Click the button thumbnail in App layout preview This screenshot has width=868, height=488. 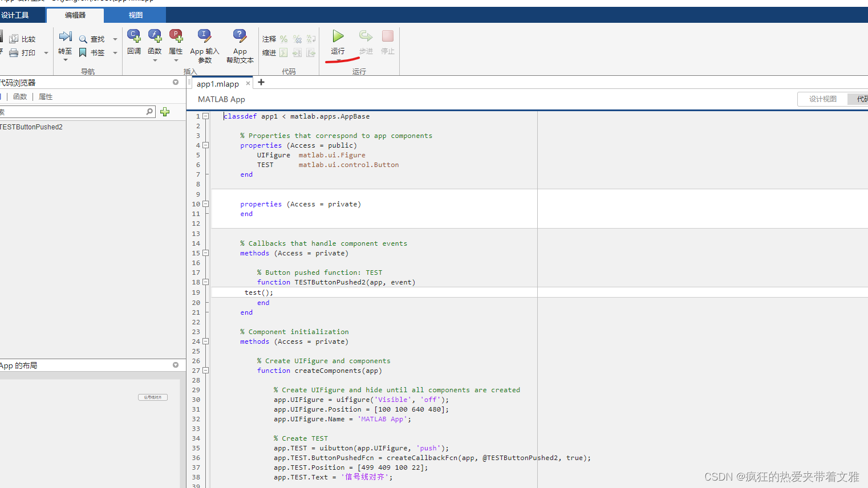(153, 397)
